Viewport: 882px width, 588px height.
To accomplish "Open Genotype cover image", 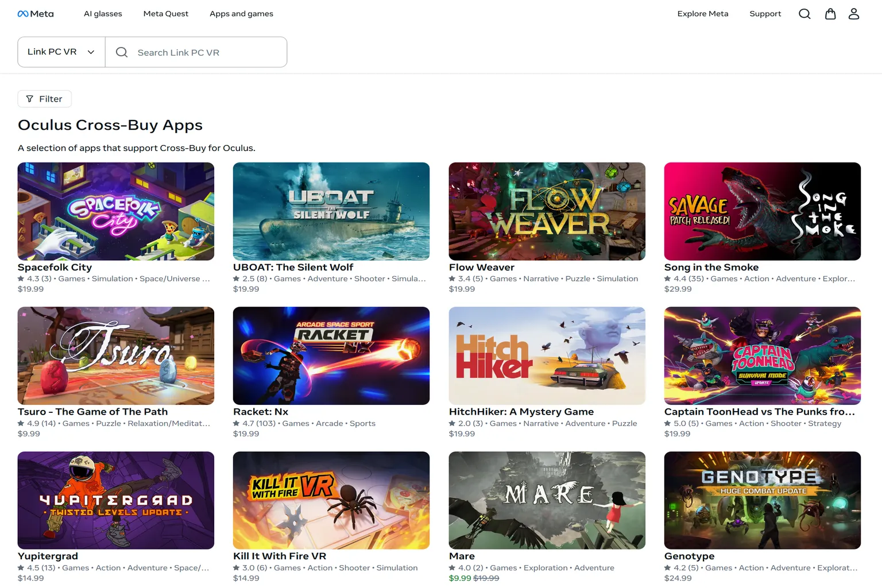I will [x=763, y=500].
